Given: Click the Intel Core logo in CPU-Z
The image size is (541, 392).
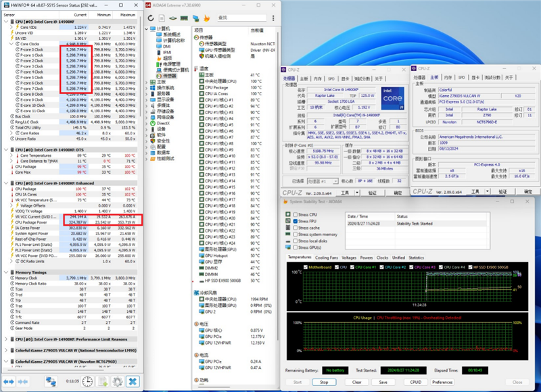Looking at the screenshot, I should [393, 98].
